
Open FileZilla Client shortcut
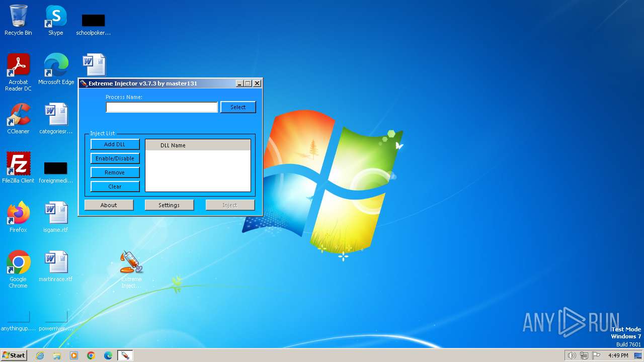point(18,167)
